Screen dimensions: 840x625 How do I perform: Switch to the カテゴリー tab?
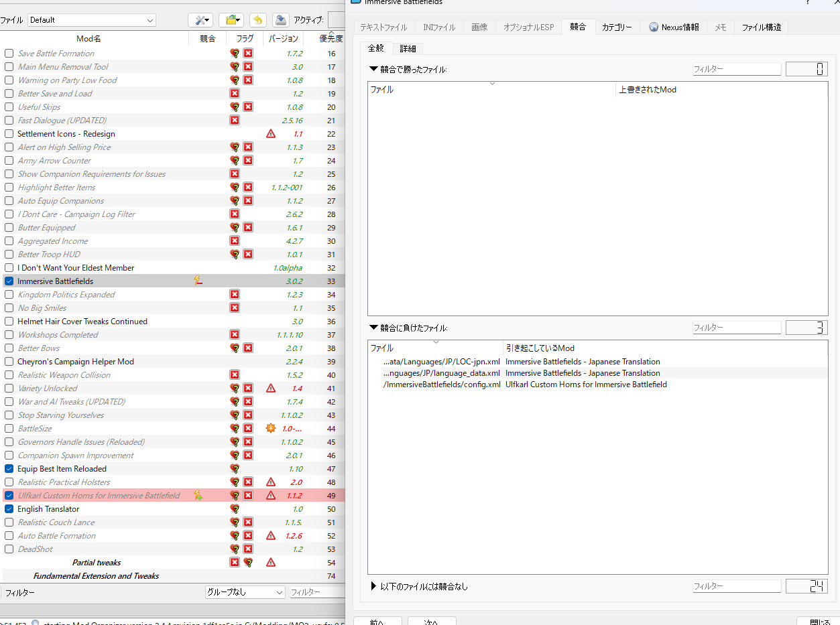[x=617, y=27]
